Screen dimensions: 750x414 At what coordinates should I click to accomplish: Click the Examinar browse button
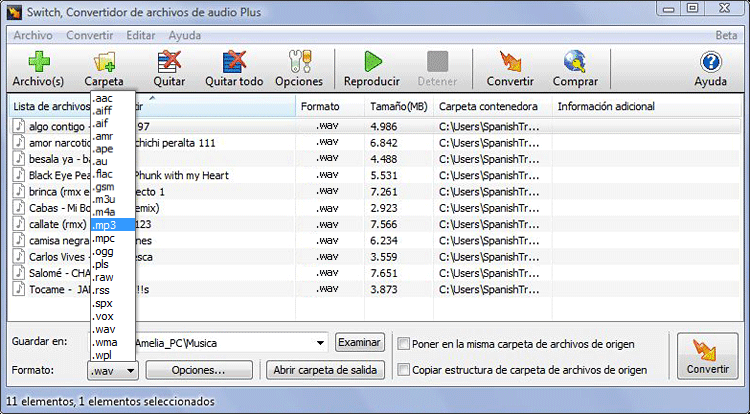pyautogui.click(x=359, y=342)
